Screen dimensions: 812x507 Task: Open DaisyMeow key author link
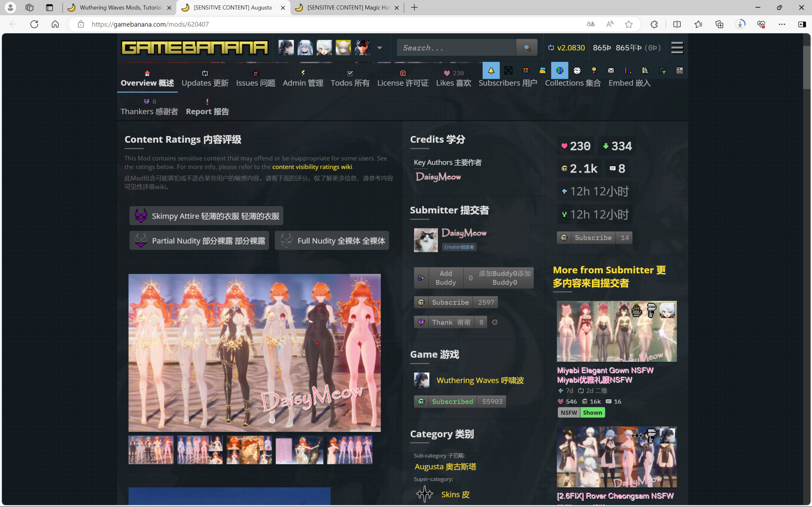click(x=438, y=177)
